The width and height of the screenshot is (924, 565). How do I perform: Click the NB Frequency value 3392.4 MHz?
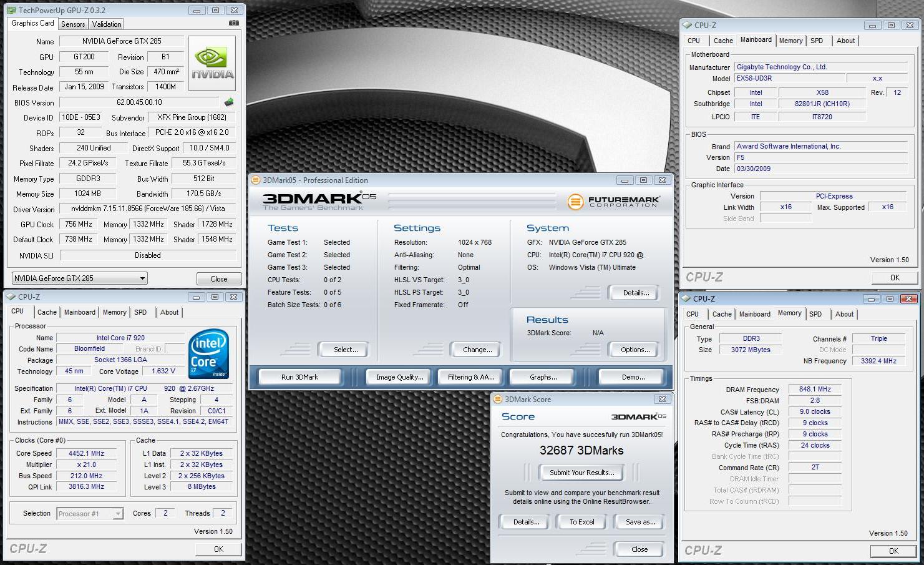[878, 361]
